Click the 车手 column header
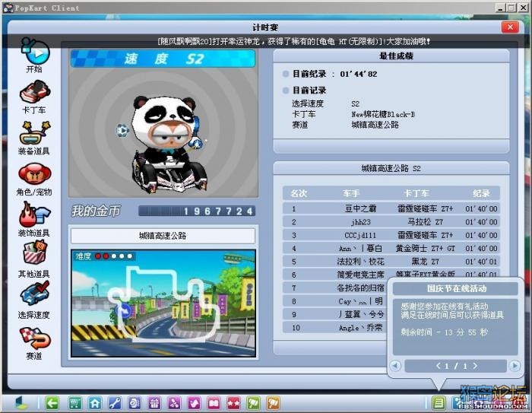 coord(351,193)
